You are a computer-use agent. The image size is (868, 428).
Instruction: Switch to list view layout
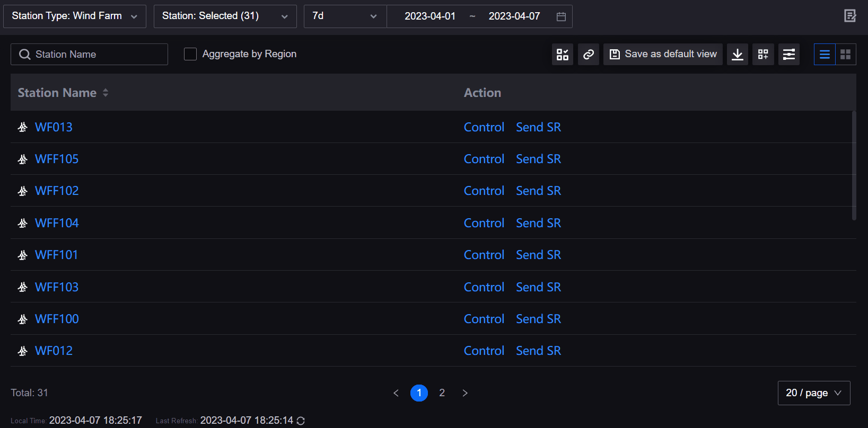[x=825, y=54]
